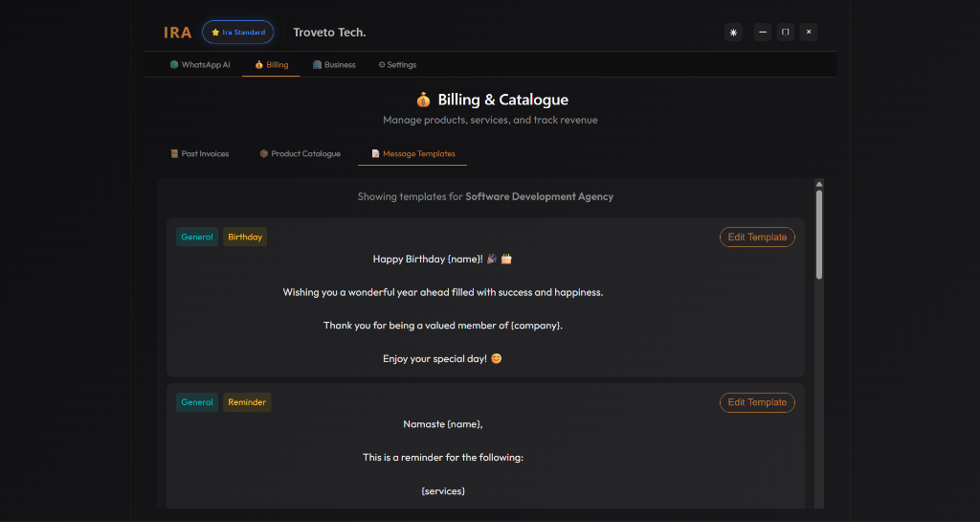Screen dimensions: 980x522
Task: Click the IRA logo
Action: [x=177, y=33]
